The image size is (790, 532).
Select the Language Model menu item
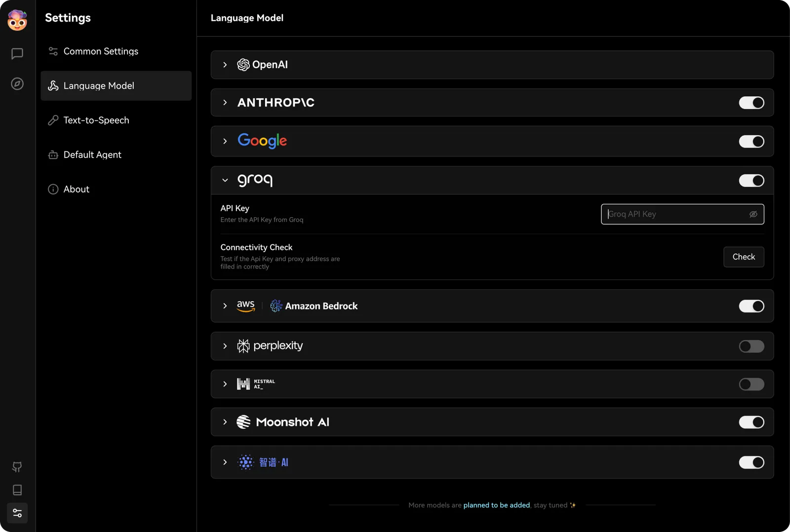(116, 86)
